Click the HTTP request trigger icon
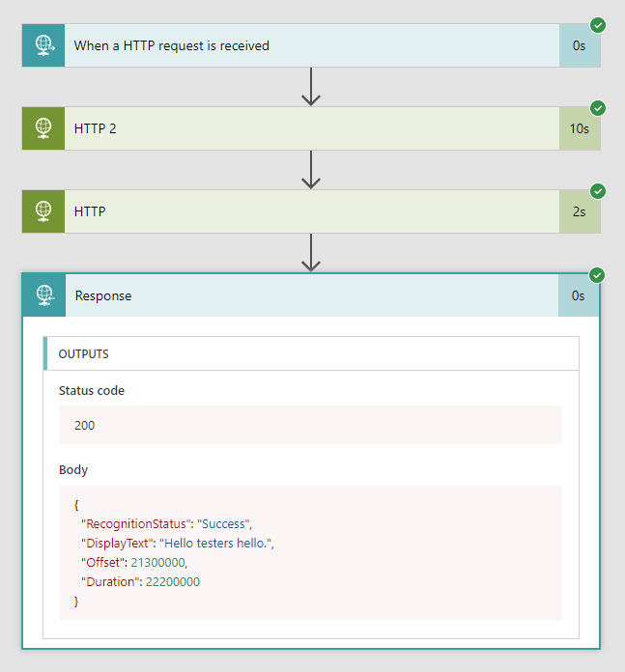The image size is (625, 672). point(43,45)
